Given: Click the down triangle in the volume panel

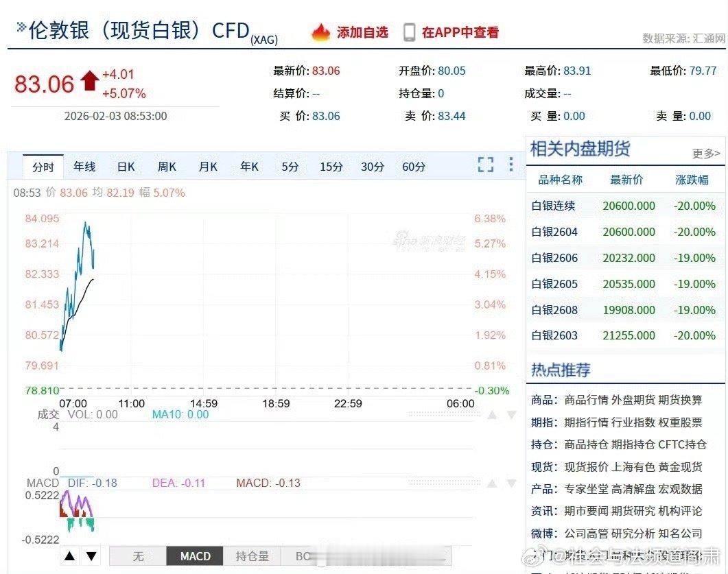Looking at the screenshot, I should (511, 415).
